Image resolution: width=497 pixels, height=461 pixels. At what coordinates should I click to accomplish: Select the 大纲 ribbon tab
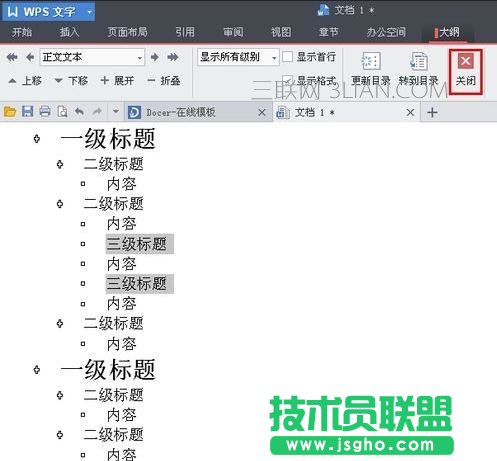coord(447,32)
